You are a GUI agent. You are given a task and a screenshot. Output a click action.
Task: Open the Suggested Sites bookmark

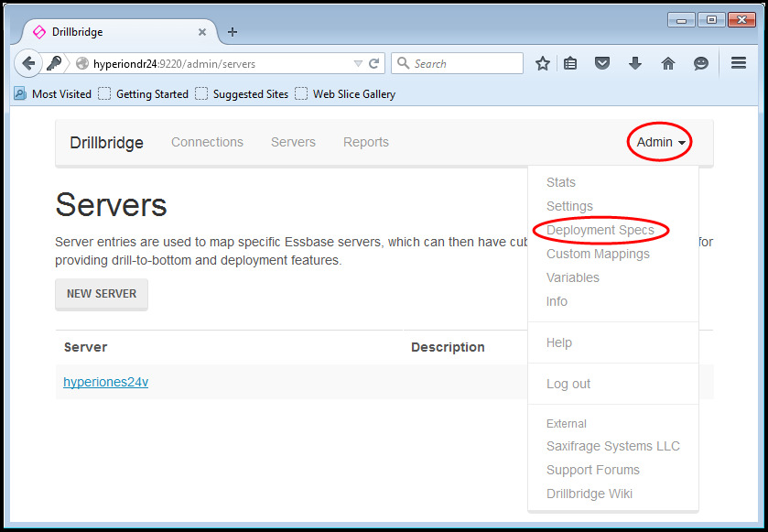coord(242,93)
